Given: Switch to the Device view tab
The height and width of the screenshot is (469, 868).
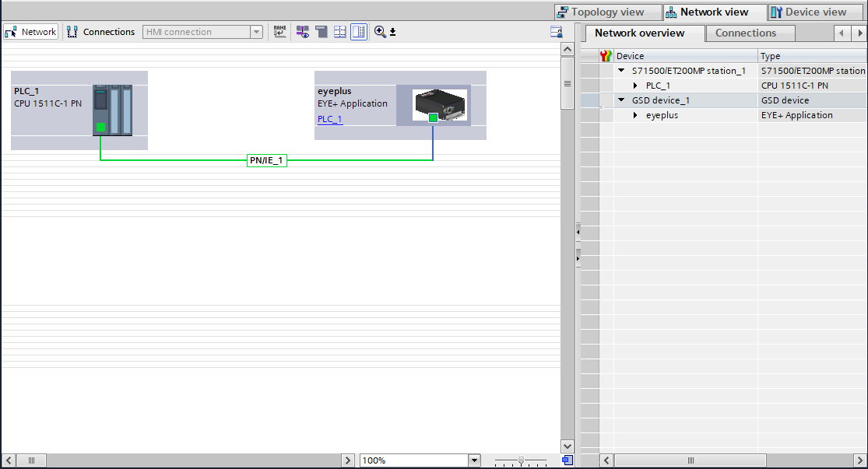Looking at the screenshot, I should (808, 12).
